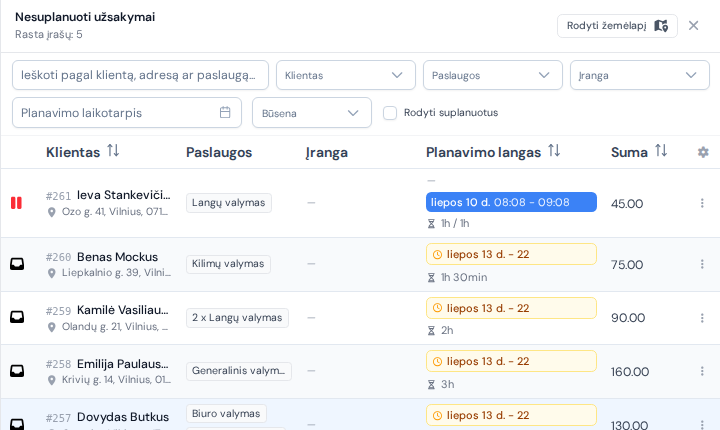Focus the search by client or address field
The width and height of the screenshot is (720, 430).
141,75
